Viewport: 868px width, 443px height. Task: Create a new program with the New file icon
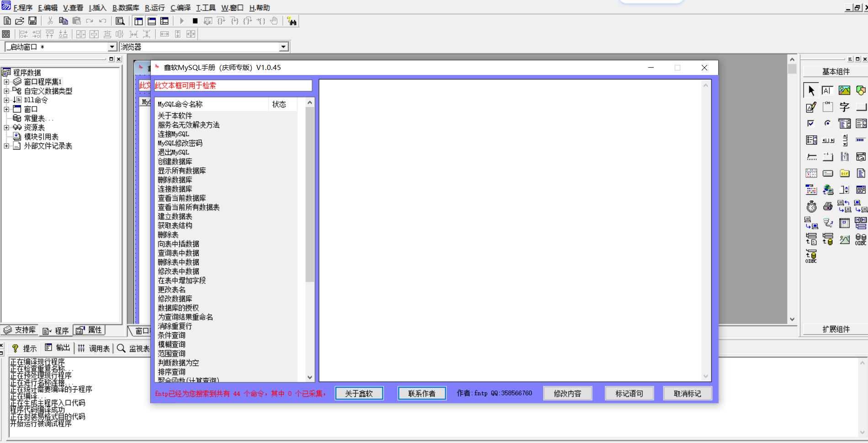coord(7,21)
